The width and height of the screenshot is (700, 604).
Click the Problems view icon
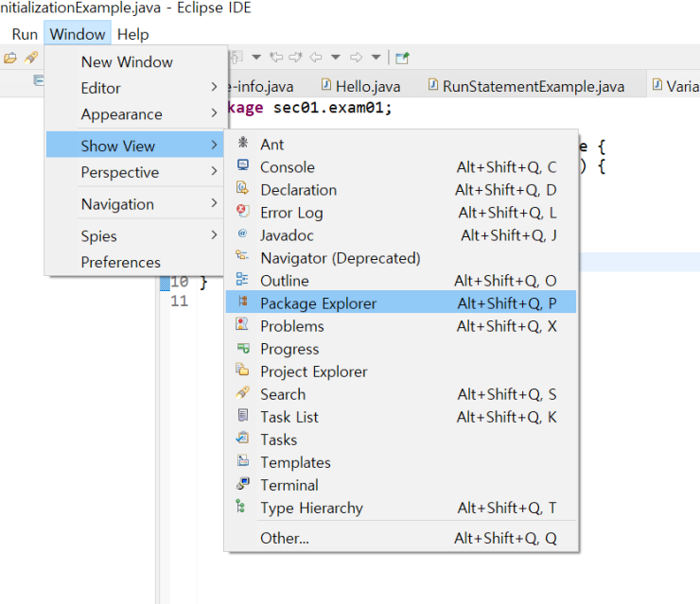(x=242, y=324)
